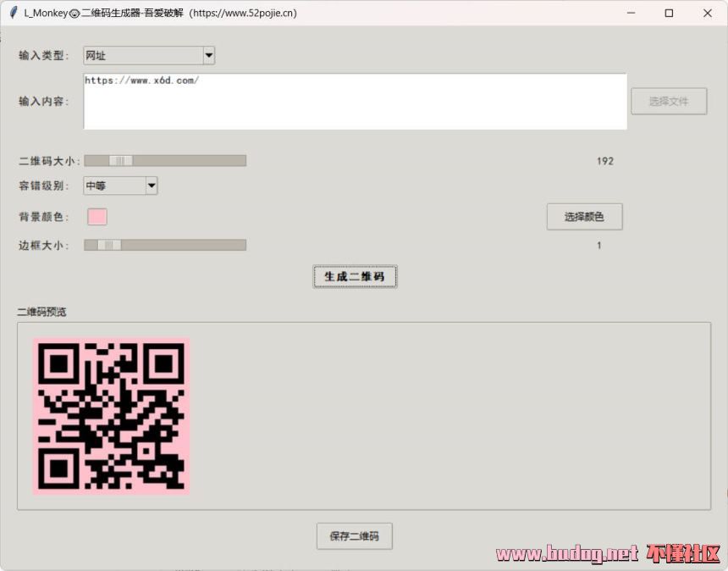The image size is (728, 571).
Task: Save the QR code with 保存二维码
Action: click(x=355, y=536)
